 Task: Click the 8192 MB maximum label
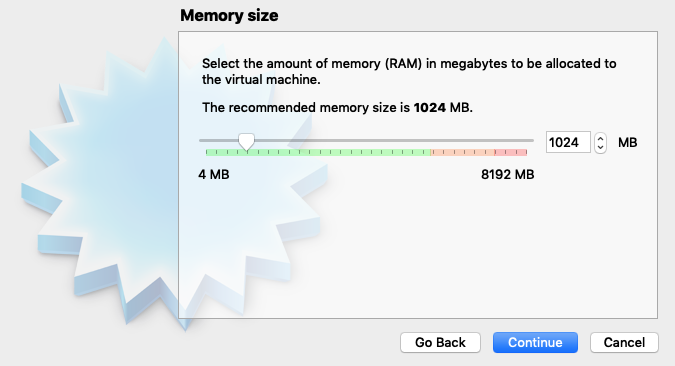point(508,174)
